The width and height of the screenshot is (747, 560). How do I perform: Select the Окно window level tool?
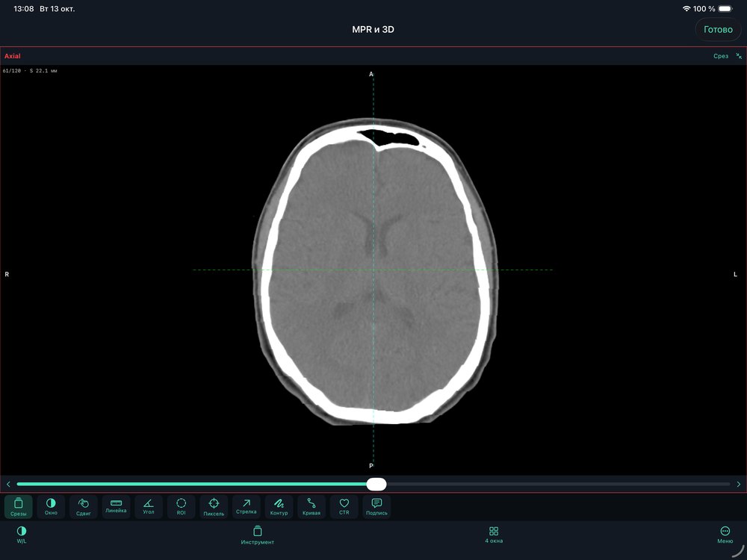(51, 507)
